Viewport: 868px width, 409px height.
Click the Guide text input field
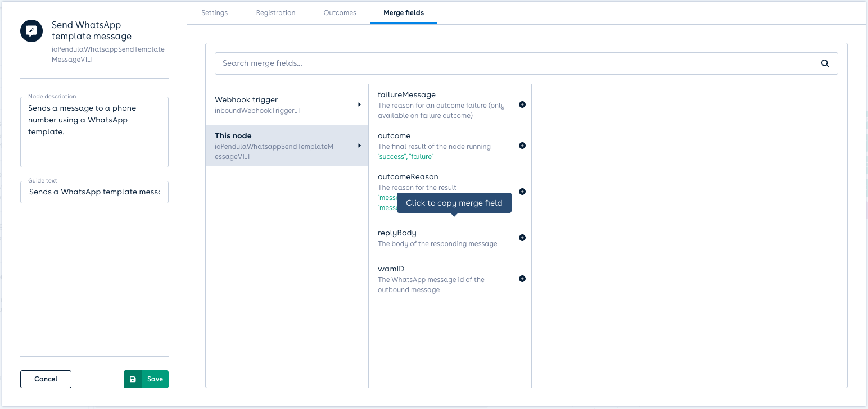pyautogui.click(x=94, y=192)
